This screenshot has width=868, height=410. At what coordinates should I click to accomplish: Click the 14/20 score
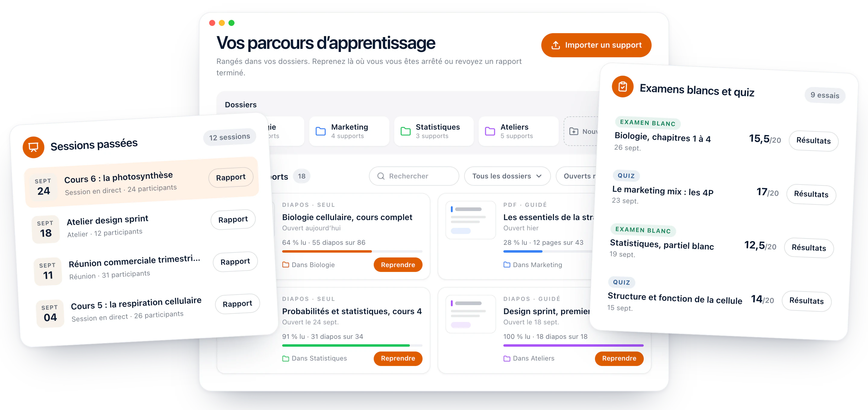click(763, 299)
